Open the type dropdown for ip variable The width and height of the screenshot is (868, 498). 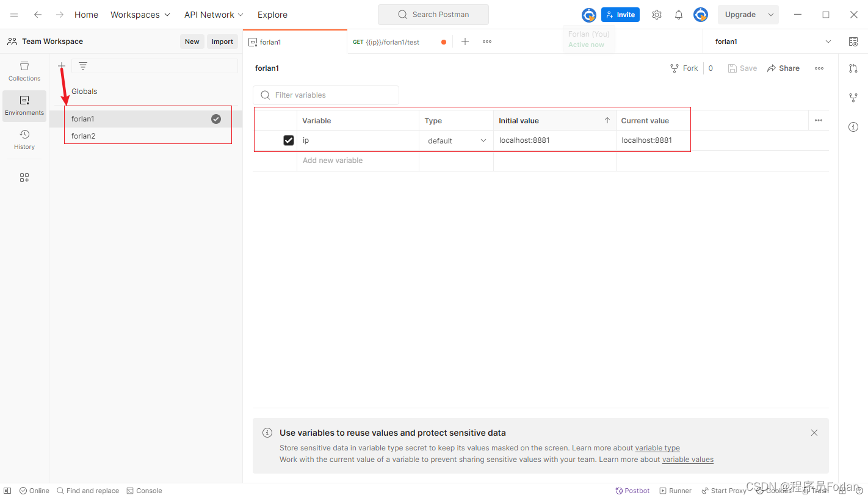click(x=457, y=140)
